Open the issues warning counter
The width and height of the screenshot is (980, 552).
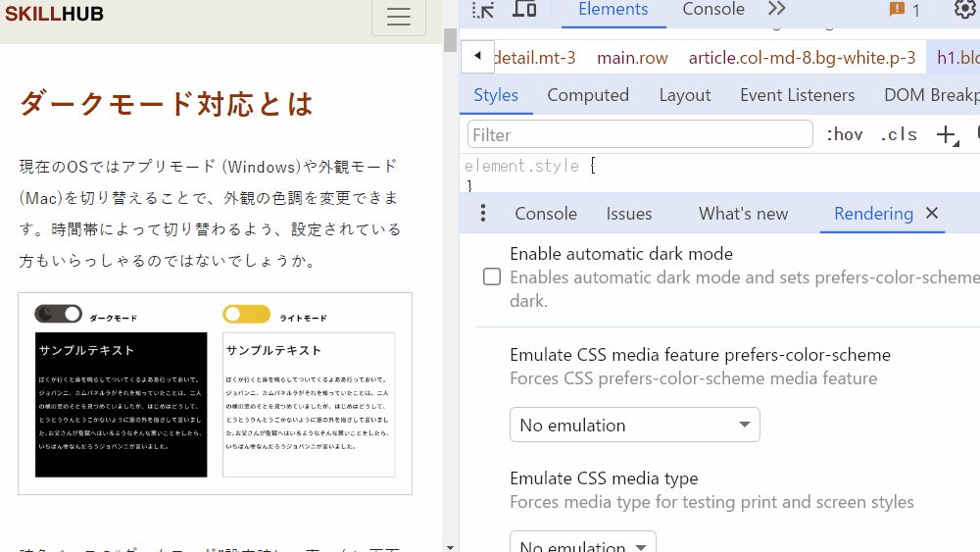[x=905, y=10]
